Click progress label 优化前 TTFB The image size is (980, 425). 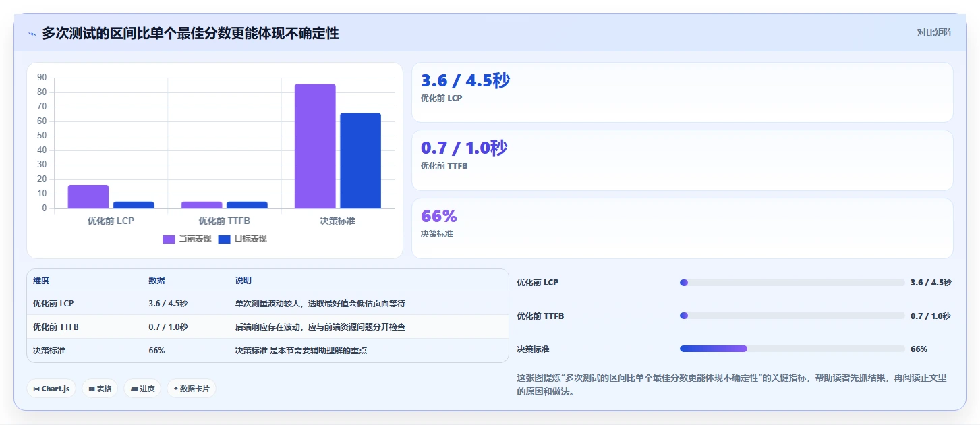[540, 316]
